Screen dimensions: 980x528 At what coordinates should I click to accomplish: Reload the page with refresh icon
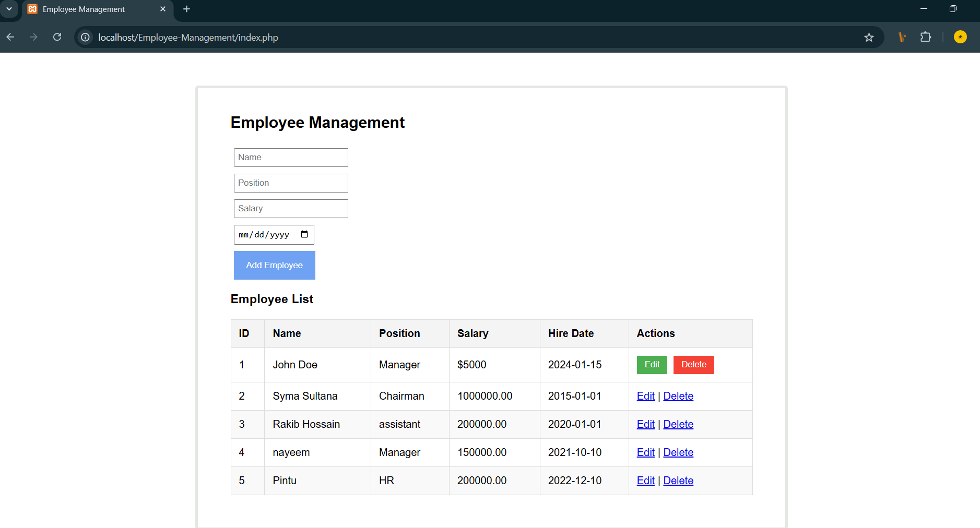57,37
